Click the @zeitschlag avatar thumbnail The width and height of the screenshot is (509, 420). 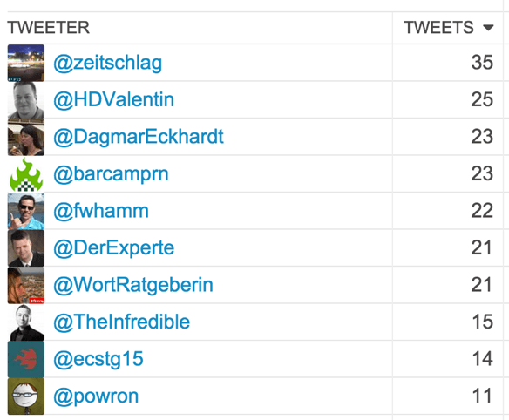click(x=26, y=63)
